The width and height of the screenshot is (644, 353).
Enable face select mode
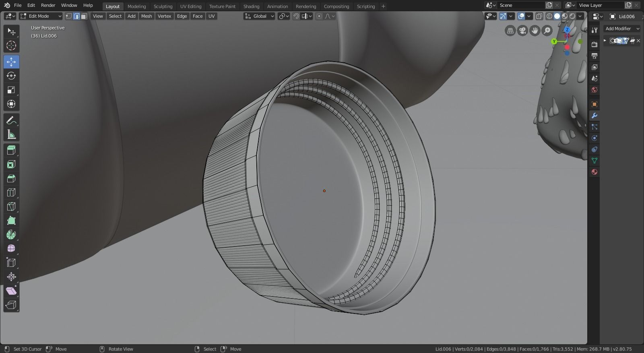[x=84, y=16]
